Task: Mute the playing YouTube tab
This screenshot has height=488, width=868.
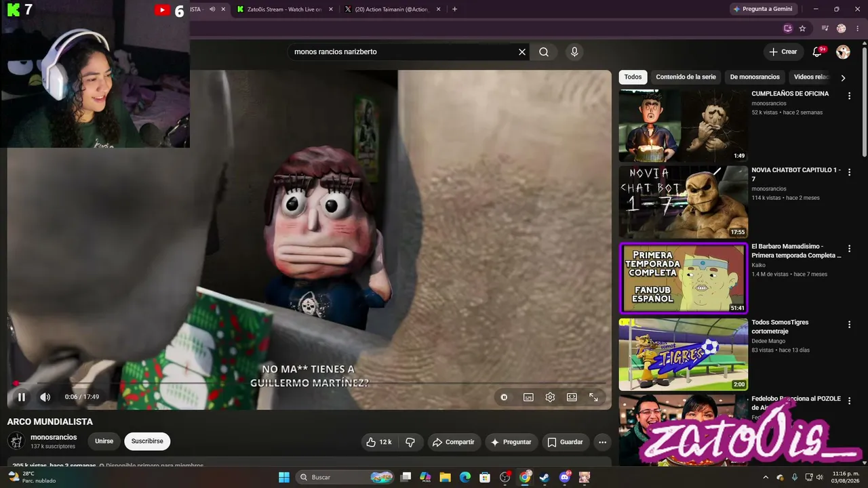Action: [x=212, y=9]
